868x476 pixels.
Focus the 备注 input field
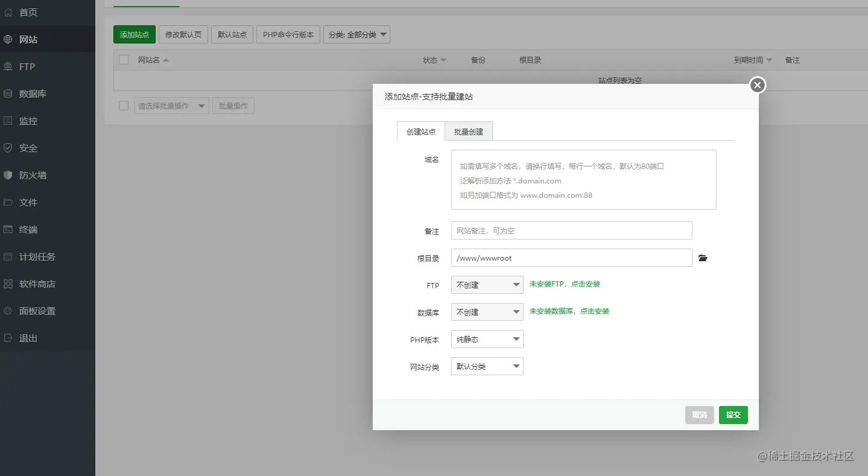click(572, 230)
